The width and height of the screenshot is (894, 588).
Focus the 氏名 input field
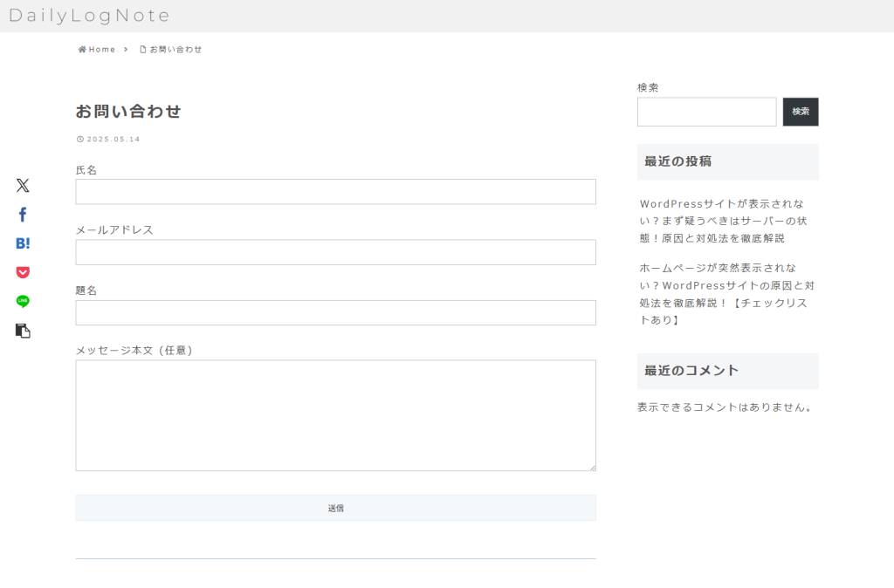[335, 192]
